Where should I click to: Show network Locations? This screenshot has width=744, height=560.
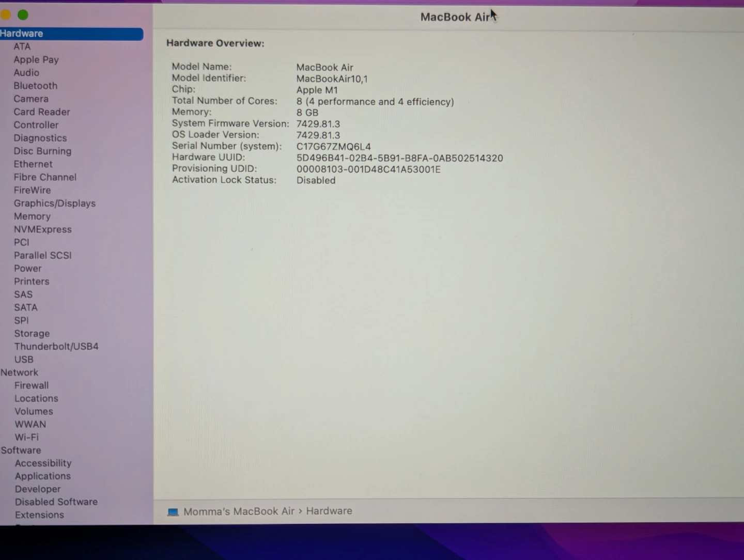(36, 398)
